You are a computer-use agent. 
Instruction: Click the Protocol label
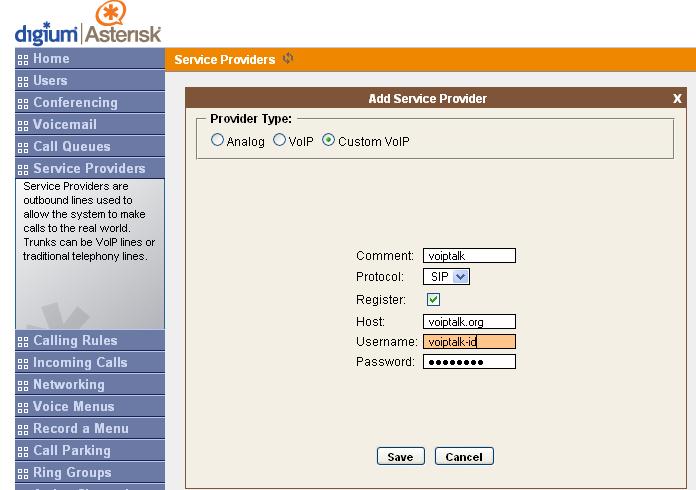coord(380,277)
